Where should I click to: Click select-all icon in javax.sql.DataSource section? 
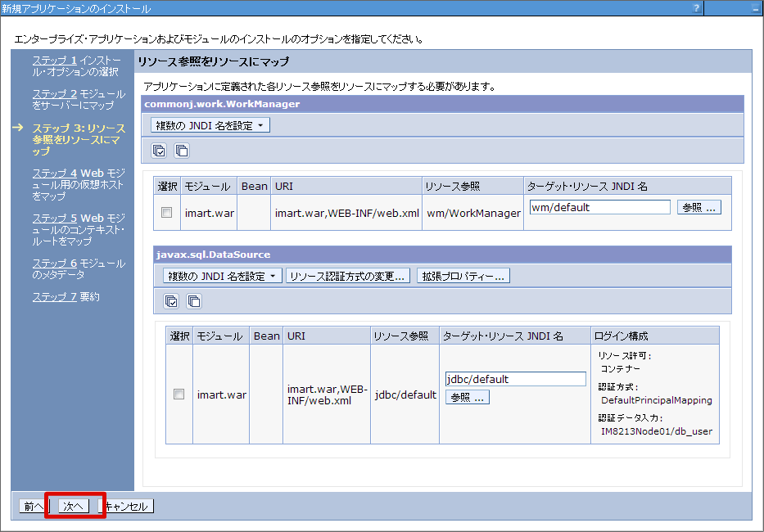click(x=171, y=301)
